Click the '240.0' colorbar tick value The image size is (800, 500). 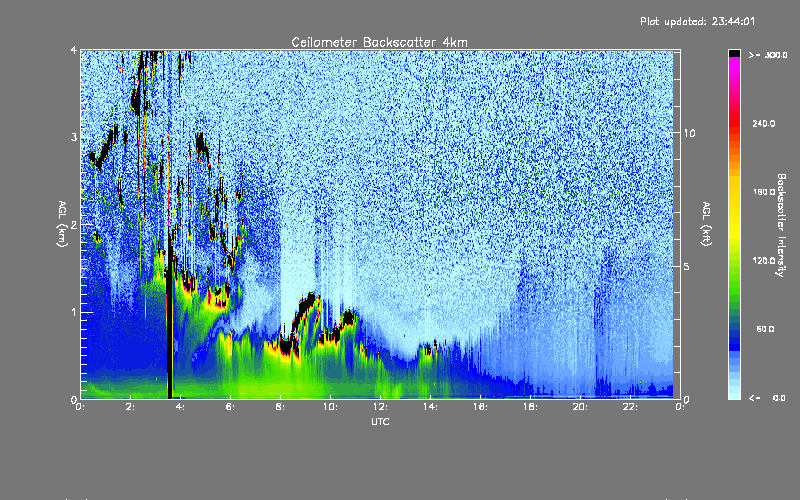coord(764,123)
